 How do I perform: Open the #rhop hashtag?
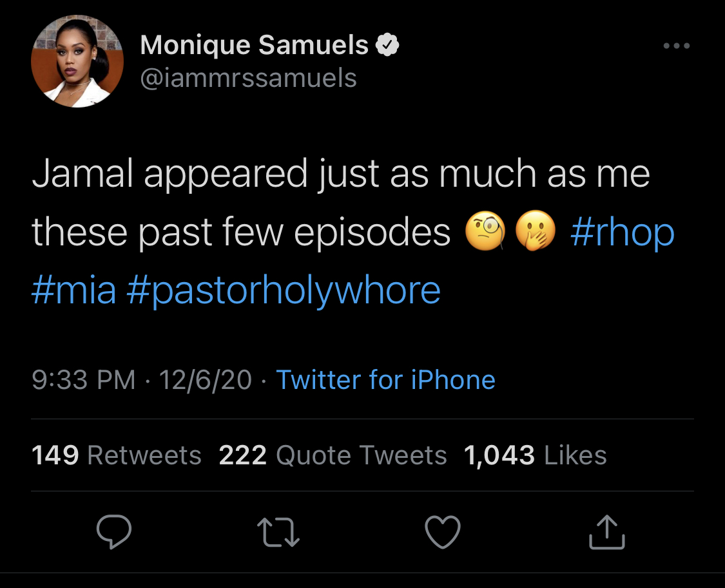[623, 232]
